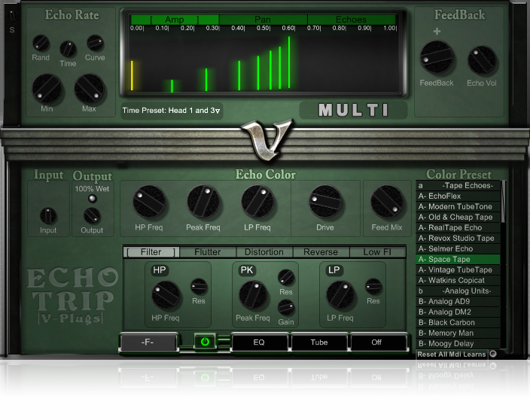Click the PK filter Peak Freq knob
The width and height of the screenshot is (530, 420).
pos(253,295)
